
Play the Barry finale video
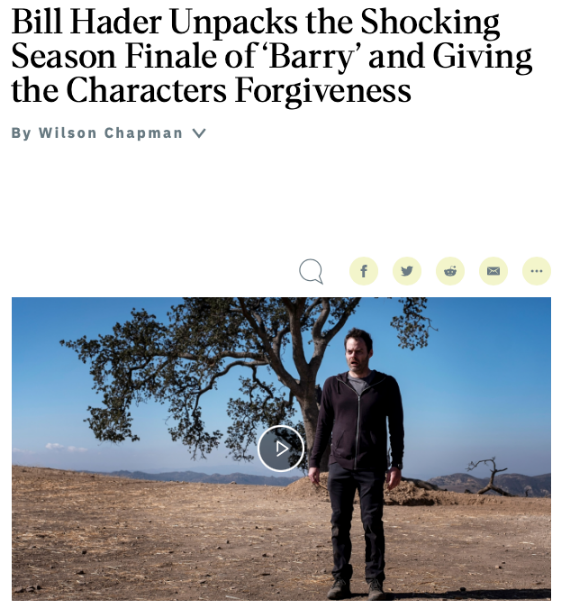coord(281,448)
